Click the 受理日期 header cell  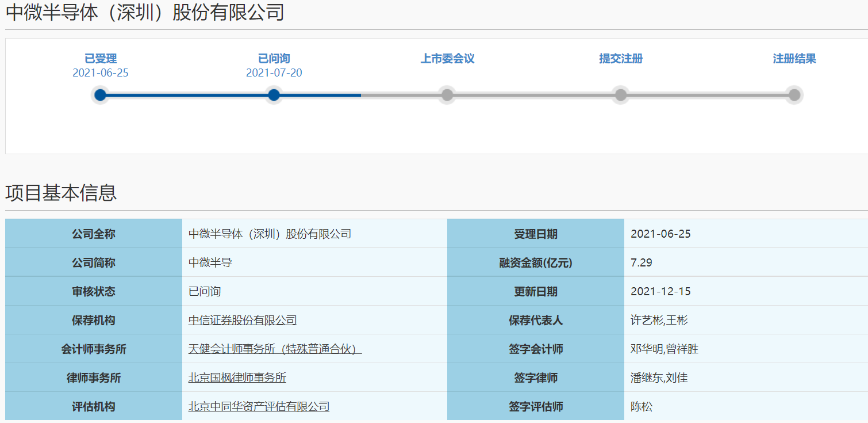pyautogui.click(x=536, y=234)
